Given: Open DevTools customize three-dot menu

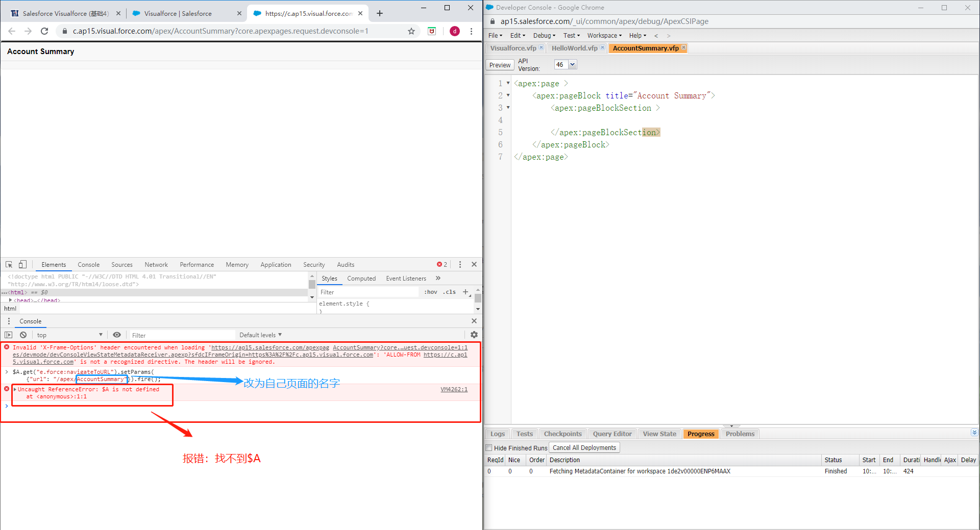Looking at the screenshot, I should (x=460, y=264).
